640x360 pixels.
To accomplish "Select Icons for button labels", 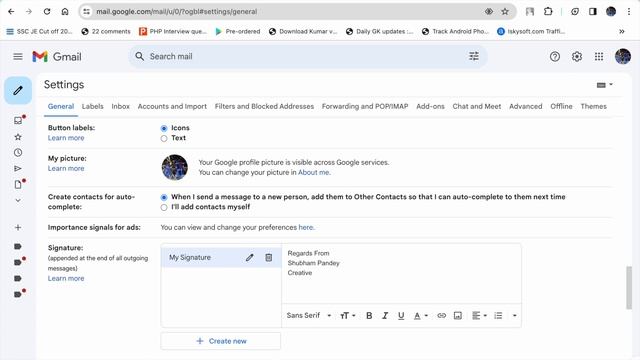I will pyautogui.click(x=164, y=128).
